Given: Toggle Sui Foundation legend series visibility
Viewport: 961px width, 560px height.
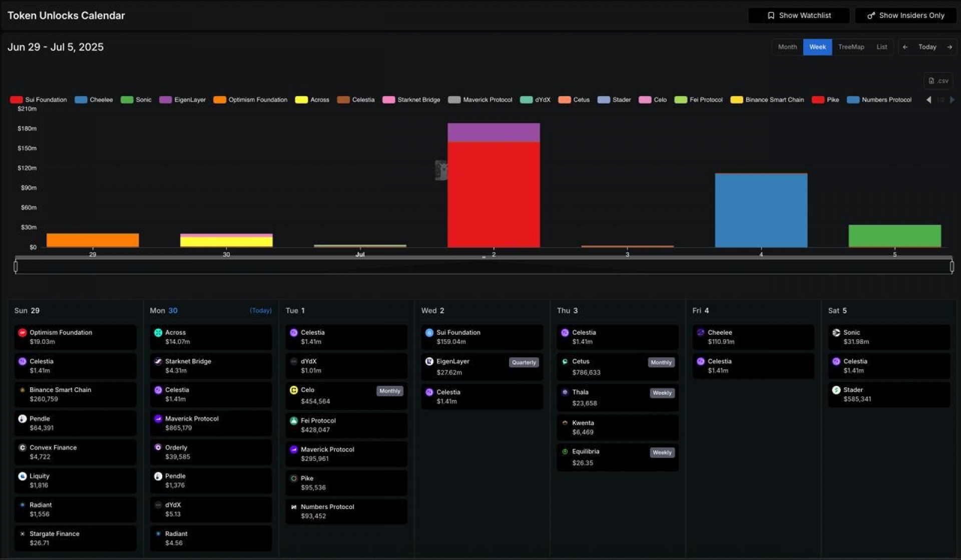Looking at the screenshot, I should pos(39,100).
